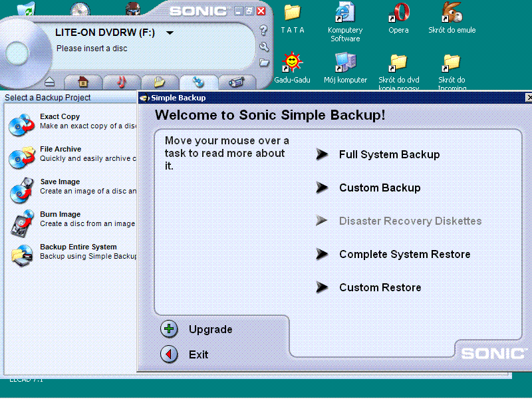Open settings using the wrench icon

[264, 47]
